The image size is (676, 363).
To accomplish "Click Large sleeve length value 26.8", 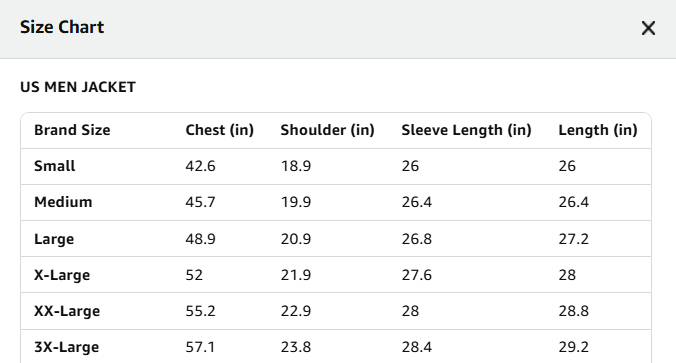I will pos(416,239).
